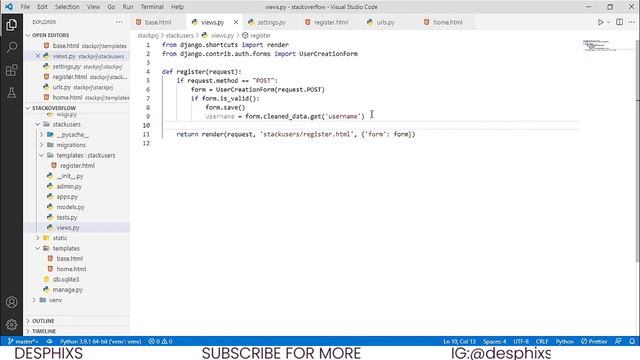Viewport: 640px width, 360px height.
Task: Click the Run Python File play button
Action: (600, 22)
